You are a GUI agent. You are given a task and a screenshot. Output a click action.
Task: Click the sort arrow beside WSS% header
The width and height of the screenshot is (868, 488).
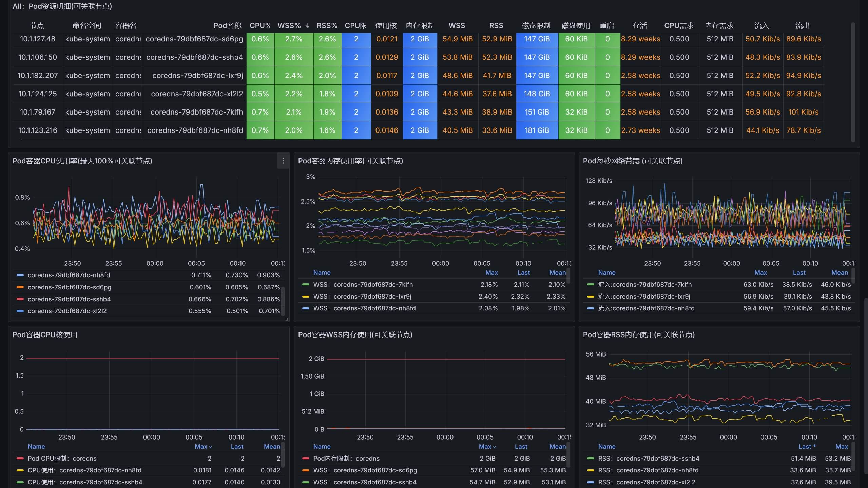tap(307, 26)
